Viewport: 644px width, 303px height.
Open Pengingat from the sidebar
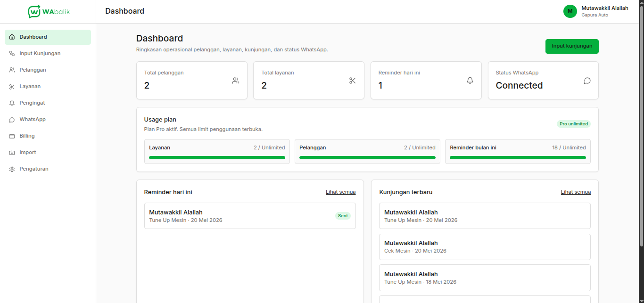(x=48, y=103)
